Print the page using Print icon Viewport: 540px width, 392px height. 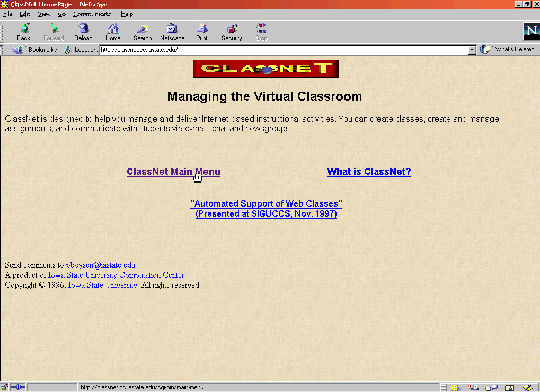point(202,32)
